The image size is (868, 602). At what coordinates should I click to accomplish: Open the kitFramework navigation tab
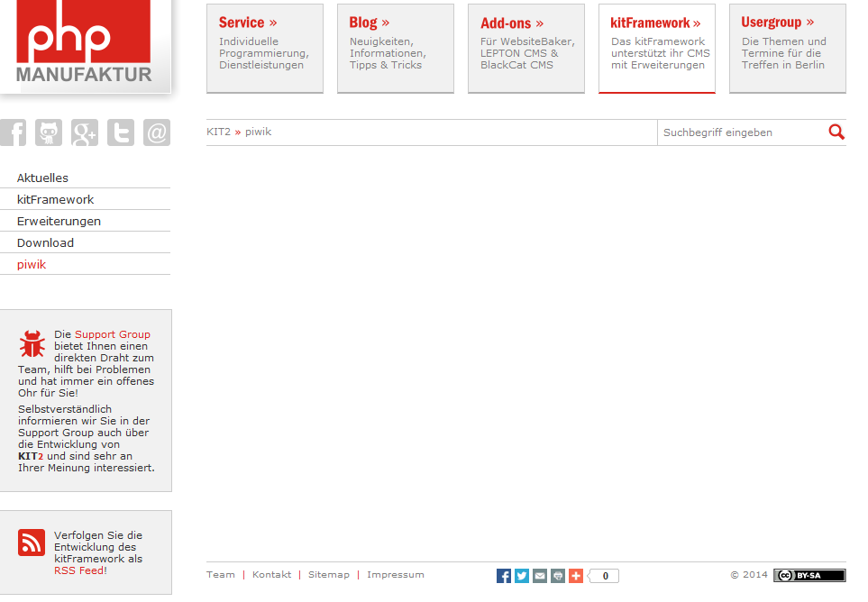click(656, 48)
